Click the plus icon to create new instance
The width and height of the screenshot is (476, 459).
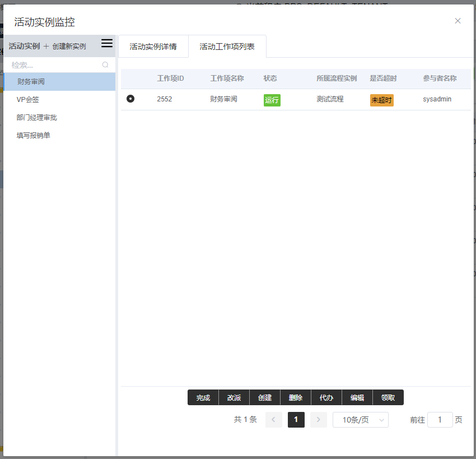pyautogui.click(x=46, y=47)
